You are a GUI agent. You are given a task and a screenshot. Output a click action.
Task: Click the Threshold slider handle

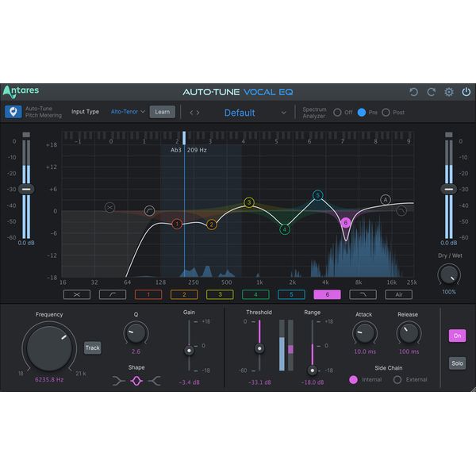click(x=259, y=348)
